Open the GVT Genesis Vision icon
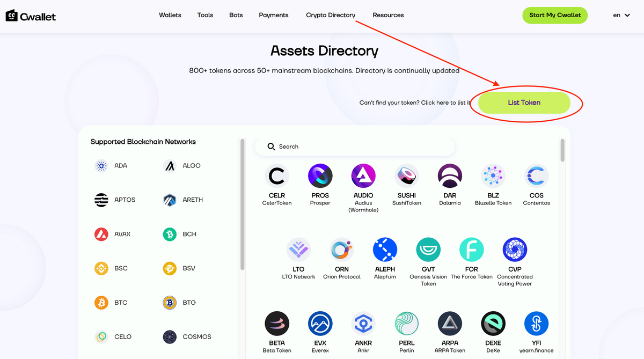Image resolution: width=644 pixels, height=359 pixels. pos(428,250)
